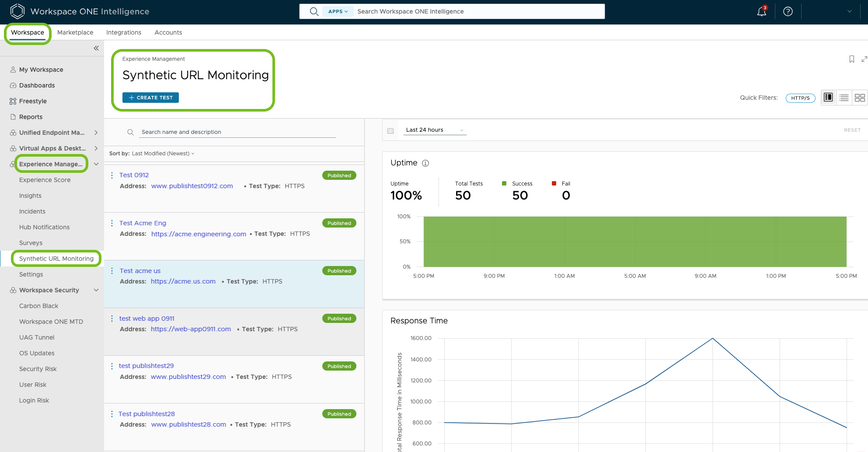Open the APPS search scope dropdown

338,11
